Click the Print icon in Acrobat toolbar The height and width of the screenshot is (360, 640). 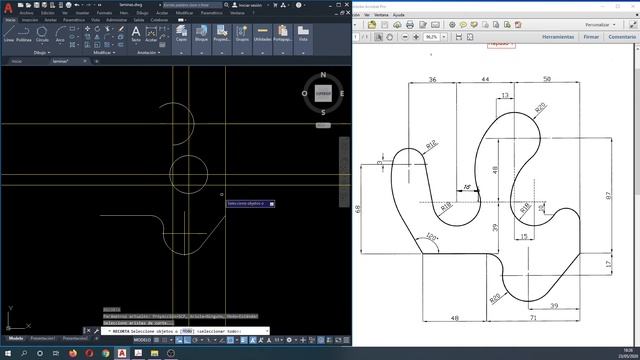pyautogui.click(x=410, y=25)
